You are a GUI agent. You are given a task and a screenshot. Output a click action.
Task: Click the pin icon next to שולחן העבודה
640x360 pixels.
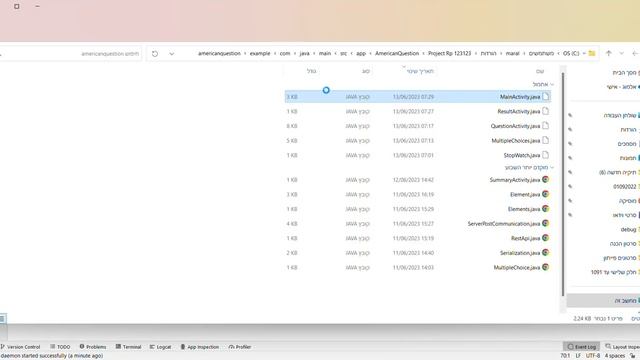570,116
